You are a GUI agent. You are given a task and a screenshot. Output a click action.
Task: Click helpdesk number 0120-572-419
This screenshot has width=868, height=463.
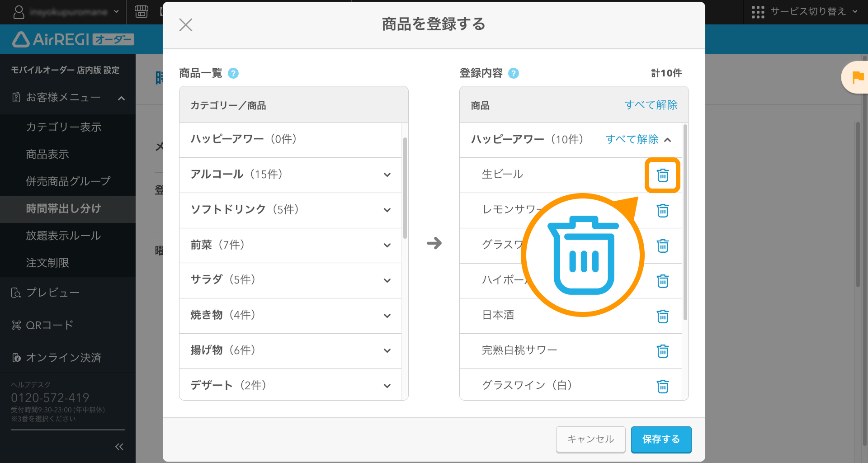(x=50, y=398)
